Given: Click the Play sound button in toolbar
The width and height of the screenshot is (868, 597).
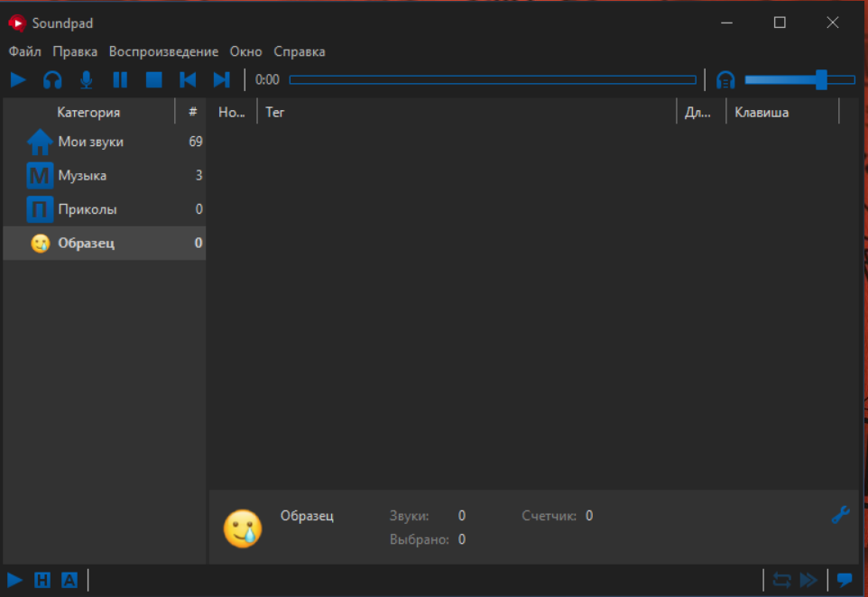Looking at the screenshot, I should pos(18,79).
